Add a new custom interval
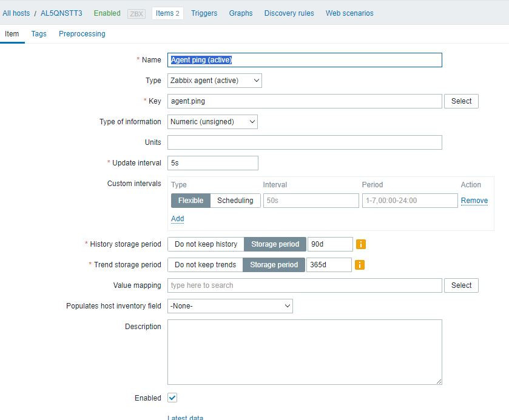 pos(177,219)
